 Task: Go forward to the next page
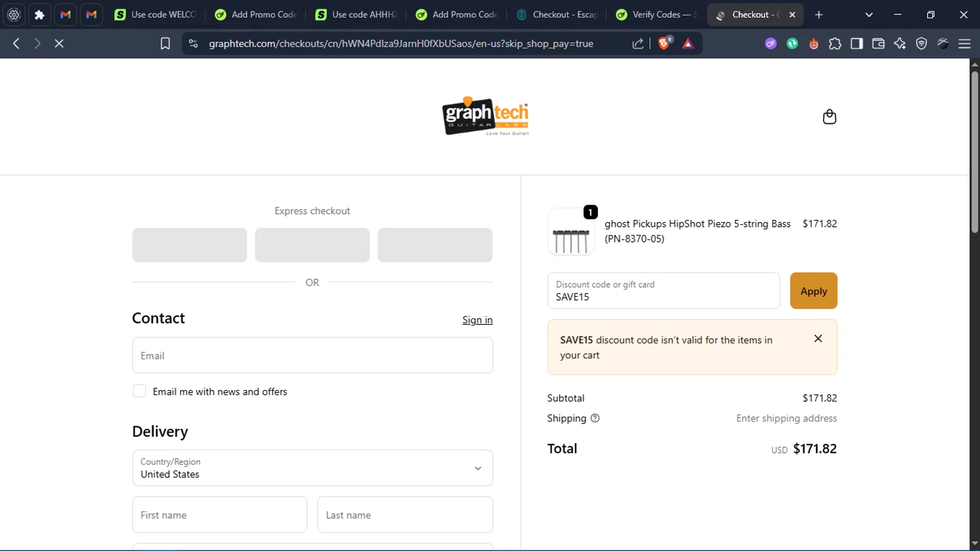pos(37,43)
